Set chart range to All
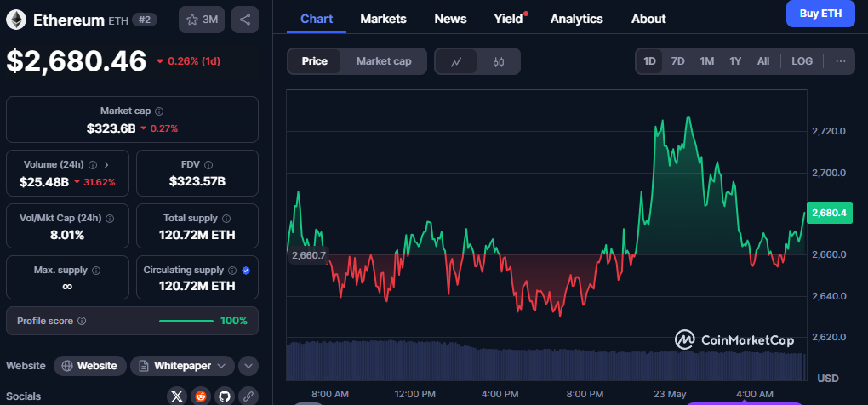Image resolution: width=868 pixels, height=405 pixels. (x=762, y=61)
